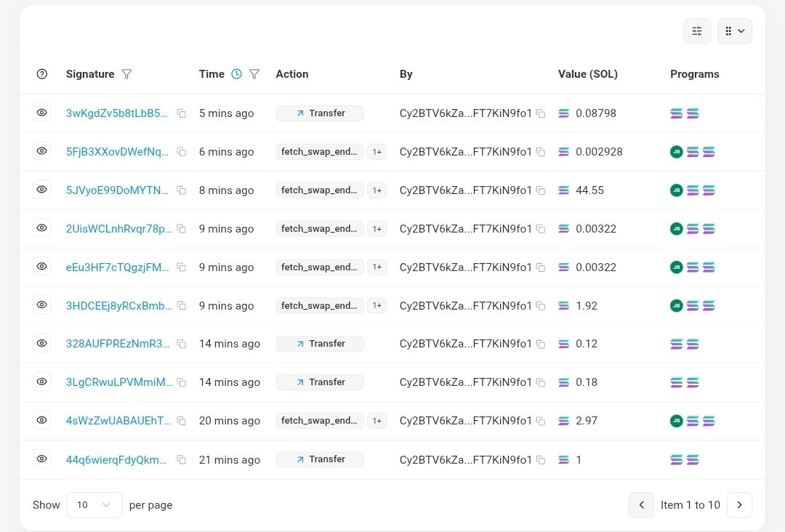Expand 1+ actions in 2UisWCLnhRvqr78p row

pos(377,229)
